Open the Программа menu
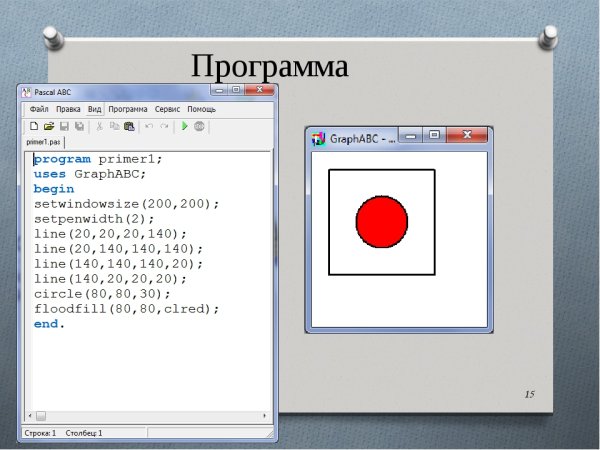This screenshot has height=450, width=600. [x=128, y=108]
